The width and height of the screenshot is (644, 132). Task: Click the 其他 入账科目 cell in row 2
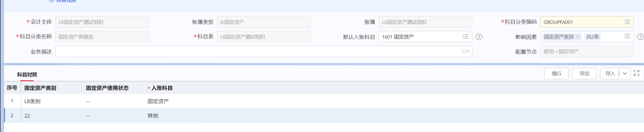(153, 116)
